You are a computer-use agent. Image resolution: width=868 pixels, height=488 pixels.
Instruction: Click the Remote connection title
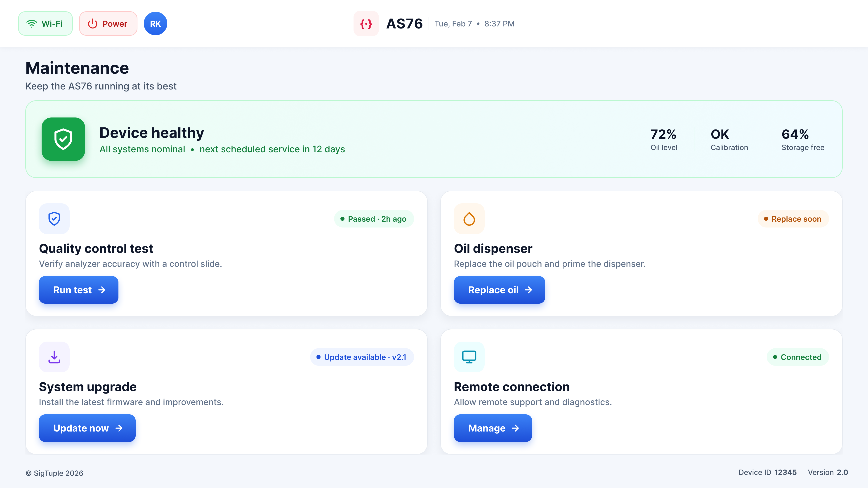(512, 387)
